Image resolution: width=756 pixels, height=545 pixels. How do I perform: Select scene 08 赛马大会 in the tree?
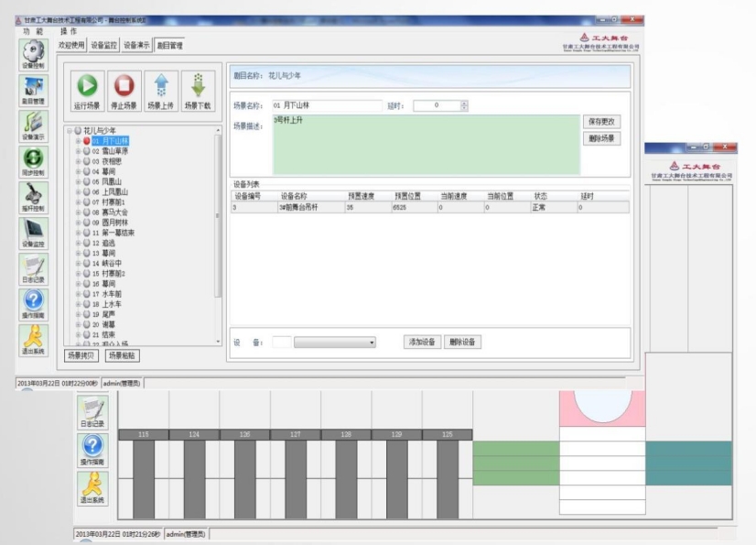112,211
